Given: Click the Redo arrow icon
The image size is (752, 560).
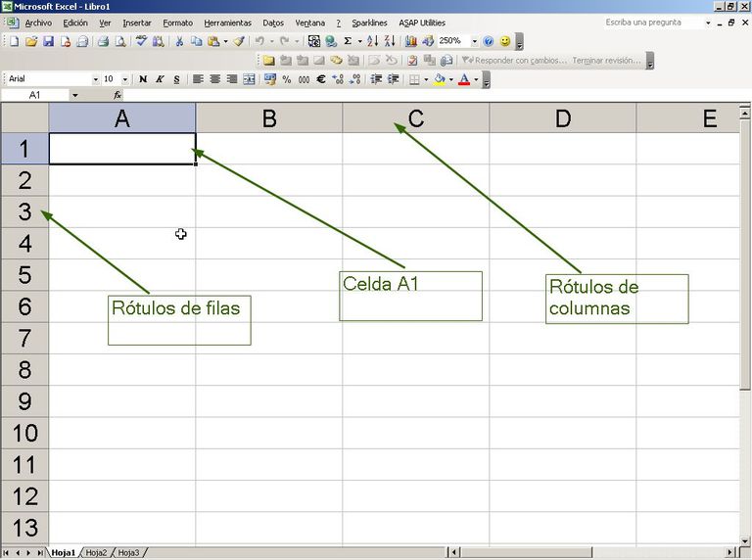Looking at the screenshot, I should point(285,41).
